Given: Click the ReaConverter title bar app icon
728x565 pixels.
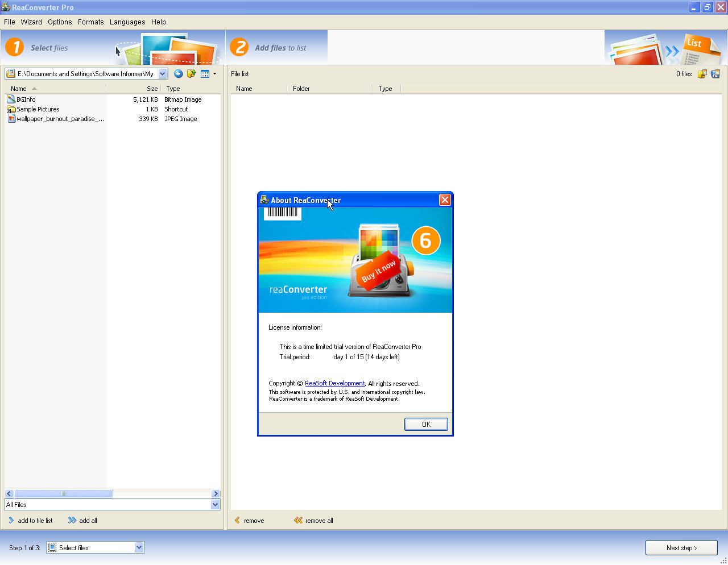Looking at the screenshot, I should pyautogui.click(x=6, y=7).
